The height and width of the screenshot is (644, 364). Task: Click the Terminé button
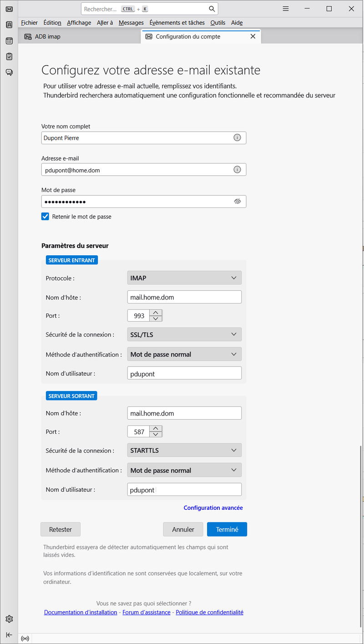227,529
